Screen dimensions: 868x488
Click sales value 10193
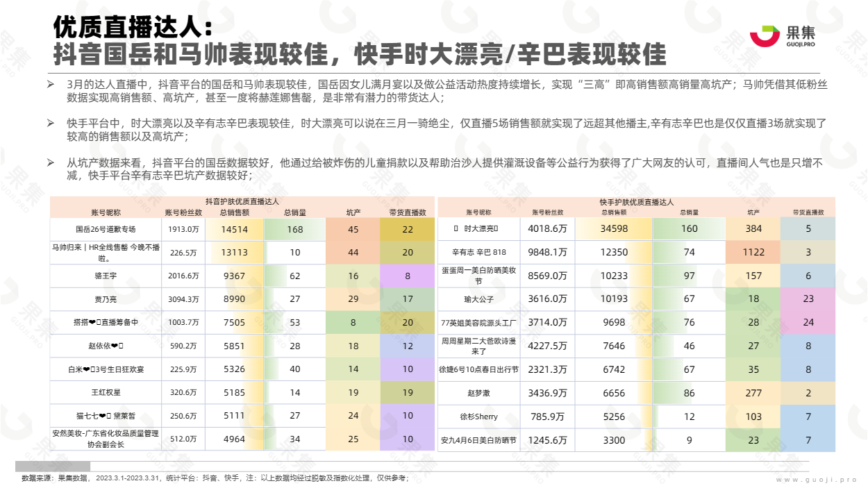click(614, 299)
